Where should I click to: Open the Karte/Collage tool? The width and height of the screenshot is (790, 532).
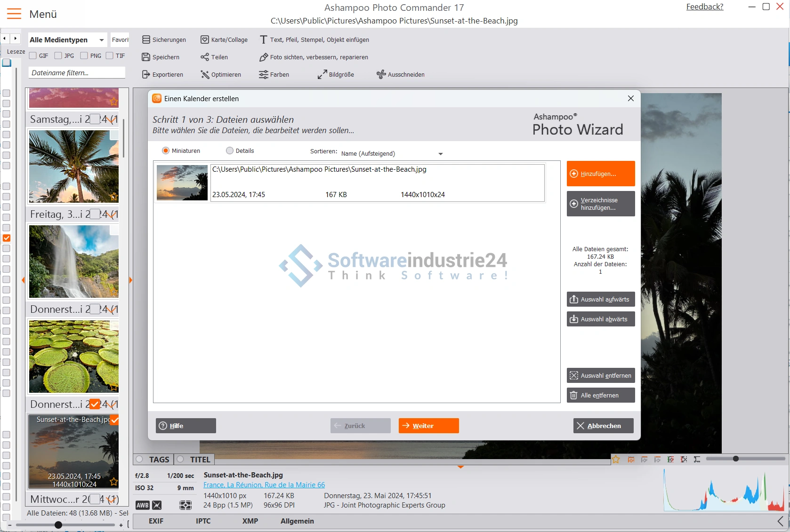click(x=205, y=40)
